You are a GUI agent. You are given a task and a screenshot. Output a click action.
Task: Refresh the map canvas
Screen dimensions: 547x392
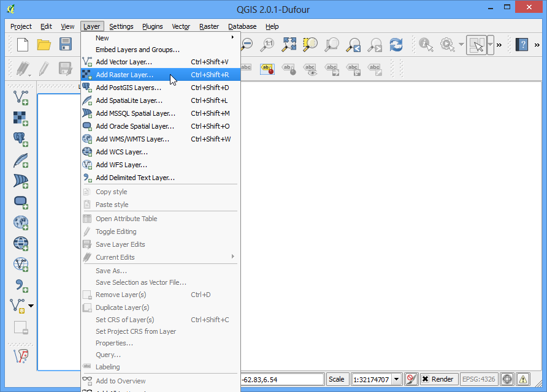(396, 45)
